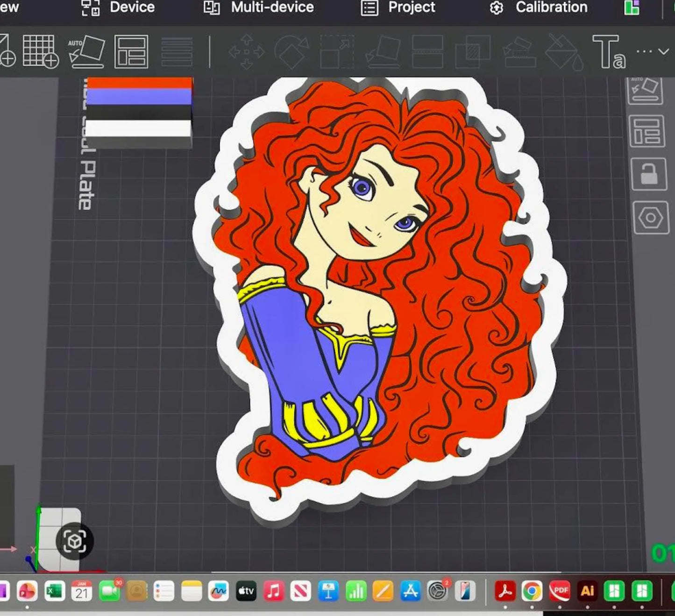Image resolution: width=675 pixels, height=616 pixels.
Task: Click the red-orange filament color stripe
Action: pos(139,83)
